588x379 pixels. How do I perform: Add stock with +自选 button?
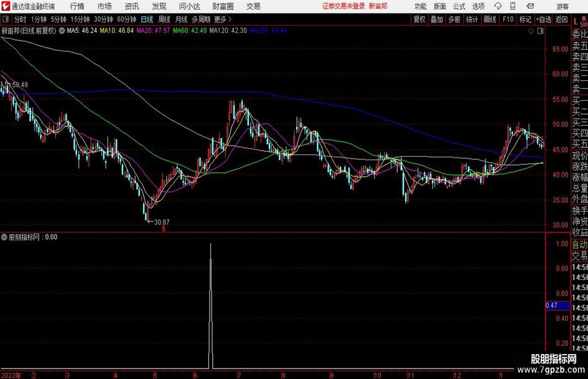544,19
